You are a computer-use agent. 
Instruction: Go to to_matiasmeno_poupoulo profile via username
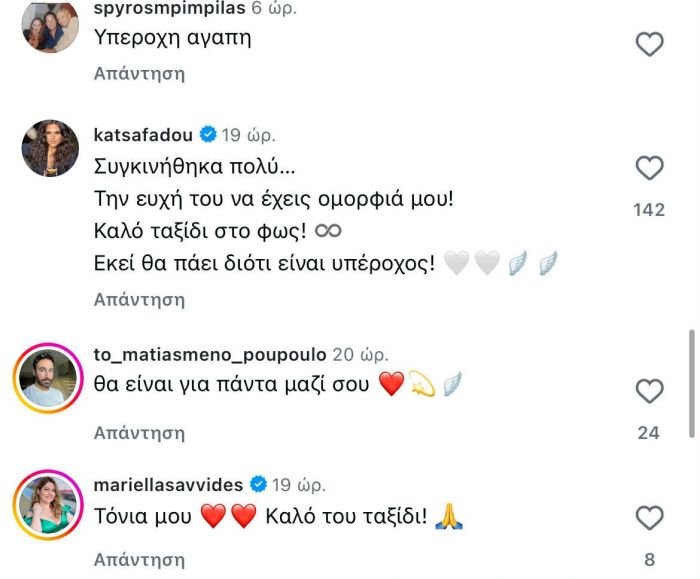(209, 355)
